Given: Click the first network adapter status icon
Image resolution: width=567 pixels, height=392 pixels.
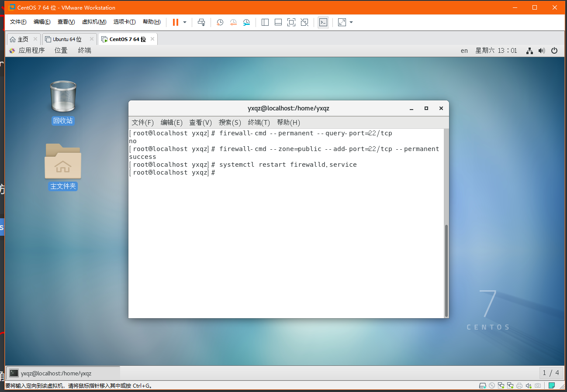Looking at the screenshot, I should pos(501,386).
